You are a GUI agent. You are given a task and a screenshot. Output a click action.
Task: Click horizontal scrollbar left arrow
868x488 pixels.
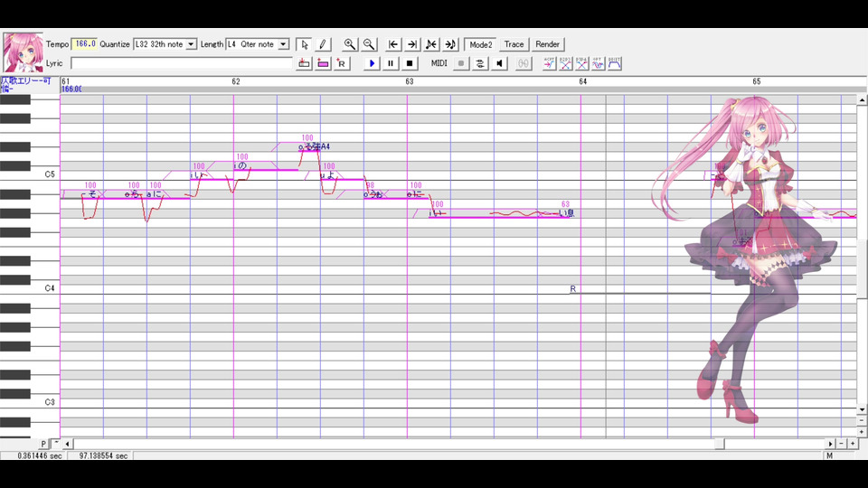(68, 444)
